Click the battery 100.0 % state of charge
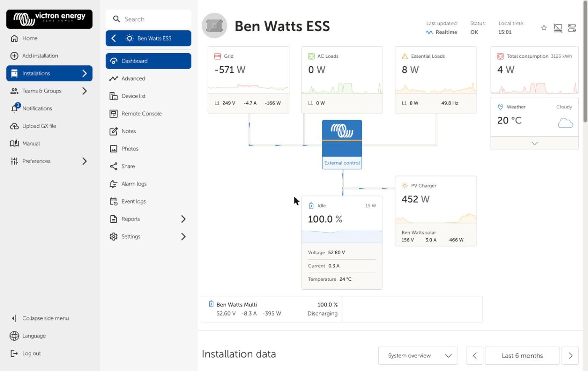588x371 pixels. 325,219
